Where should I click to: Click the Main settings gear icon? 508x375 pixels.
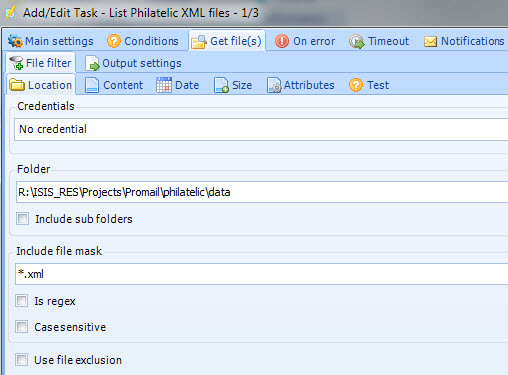pyautogui.click(x=15, y=41)
